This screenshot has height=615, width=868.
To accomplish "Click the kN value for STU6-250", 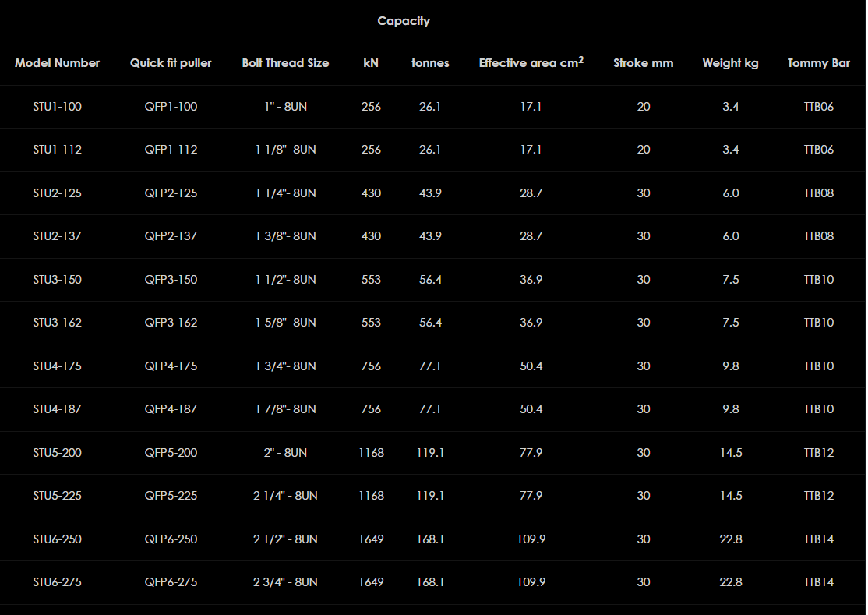I will coord(371,539).
